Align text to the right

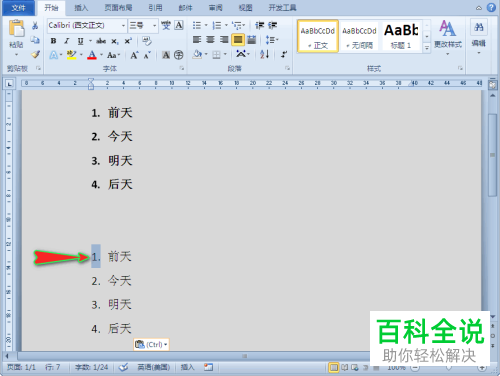224,40
